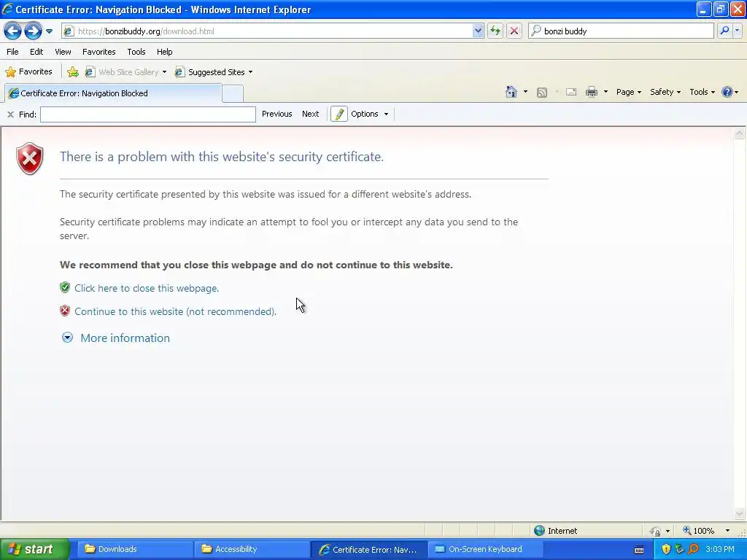Click Previous in the Find bar
This screenshot has height=560, width=747.
tap(276, 114)
